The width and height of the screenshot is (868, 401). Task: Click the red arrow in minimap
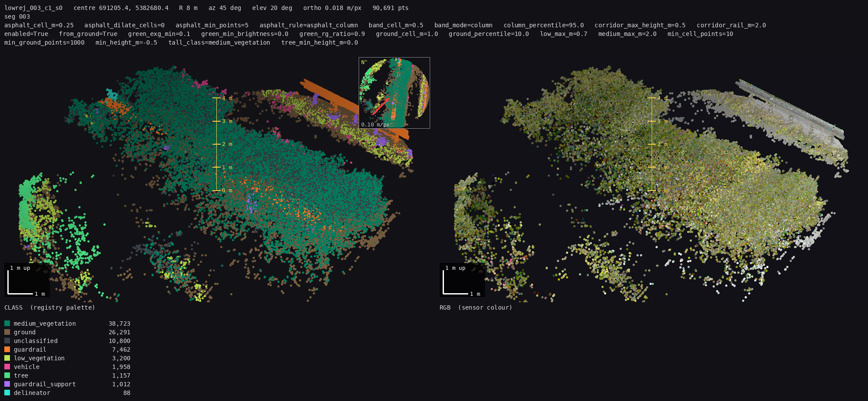pyautogui.click(x=381, y=106)
